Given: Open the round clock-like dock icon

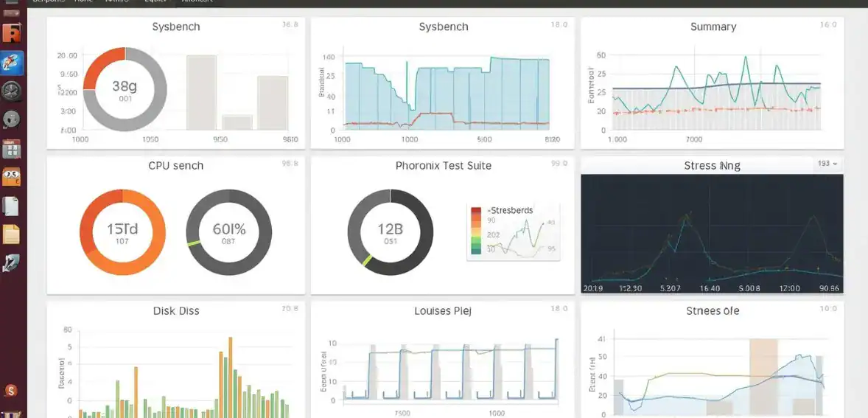Looking at the screenshot, I should pyautogui.click(x=12, y=91).
